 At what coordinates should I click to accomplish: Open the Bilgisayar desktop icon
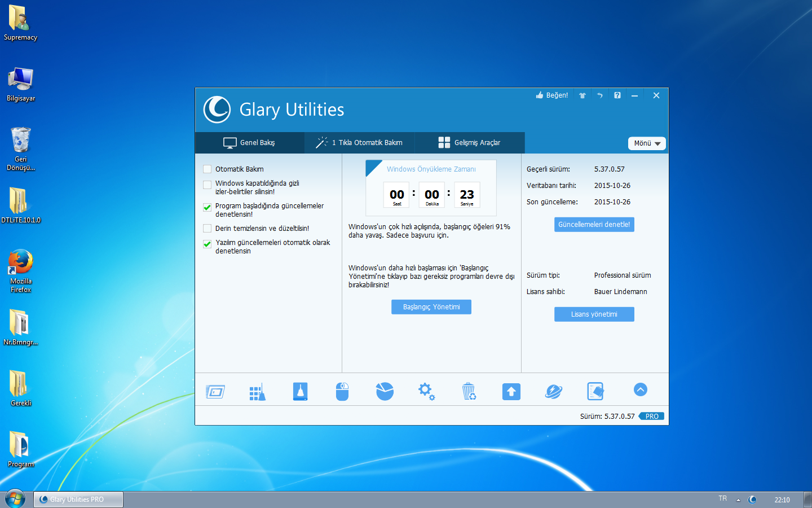21,84
